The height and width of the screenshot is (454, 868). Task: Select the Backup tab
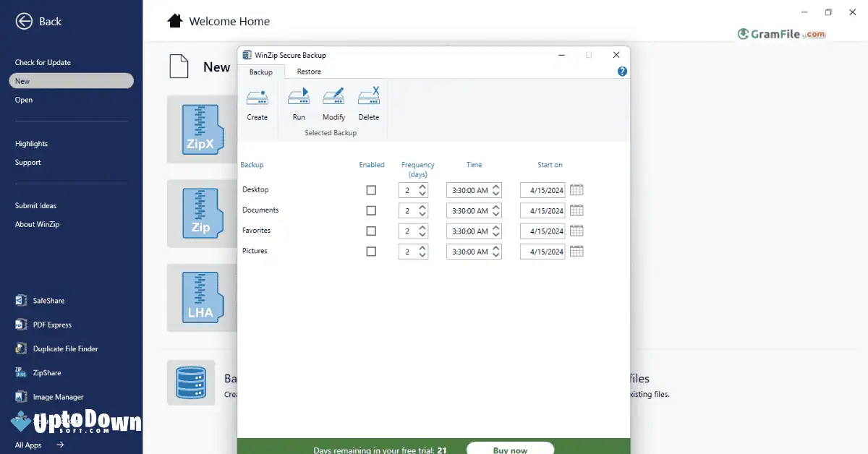point(261,72)
